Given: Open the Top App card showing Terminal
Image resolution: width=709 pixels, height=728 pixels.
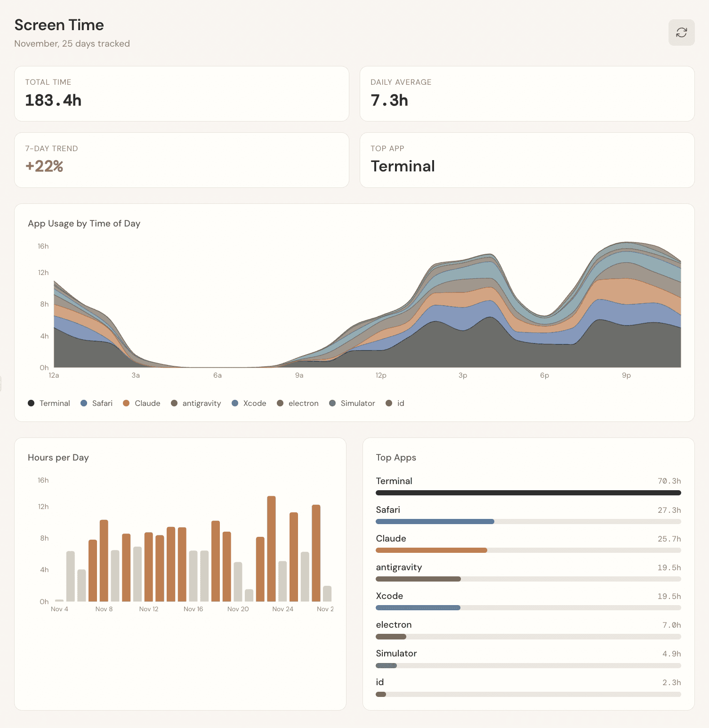Looking at the screenshot, I should [527, 160].
